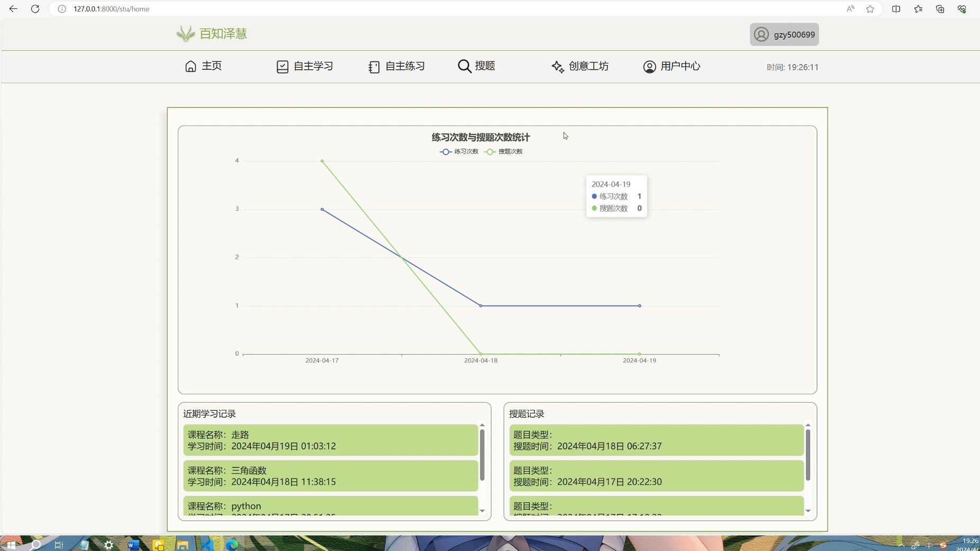Click the checklist icon beside 自主学习
The image size is (980, 551).
tap(283, 67)
